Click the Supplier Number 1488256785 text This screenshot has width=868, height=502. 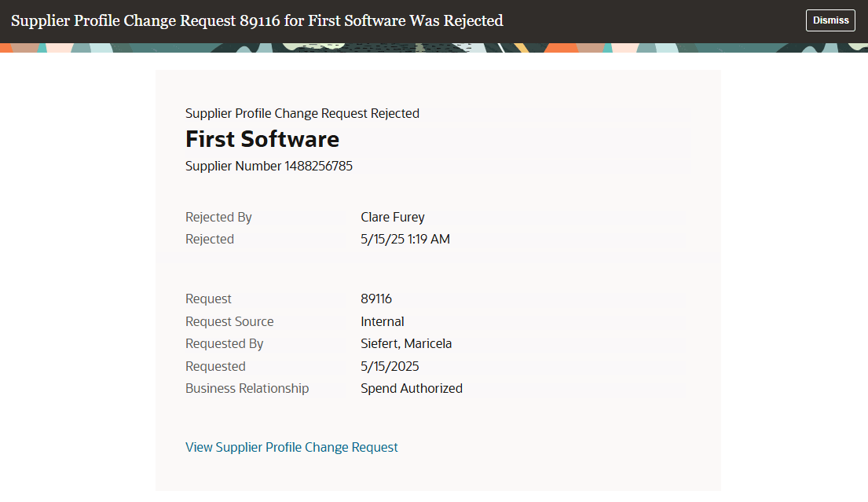(x=269, y=166)
